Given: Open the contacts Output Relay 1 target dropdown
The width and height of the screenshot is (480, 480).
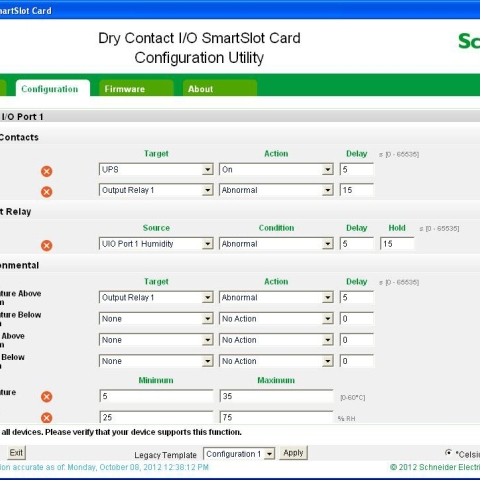Looking at the screenshot, I should (x=156, y=190).
